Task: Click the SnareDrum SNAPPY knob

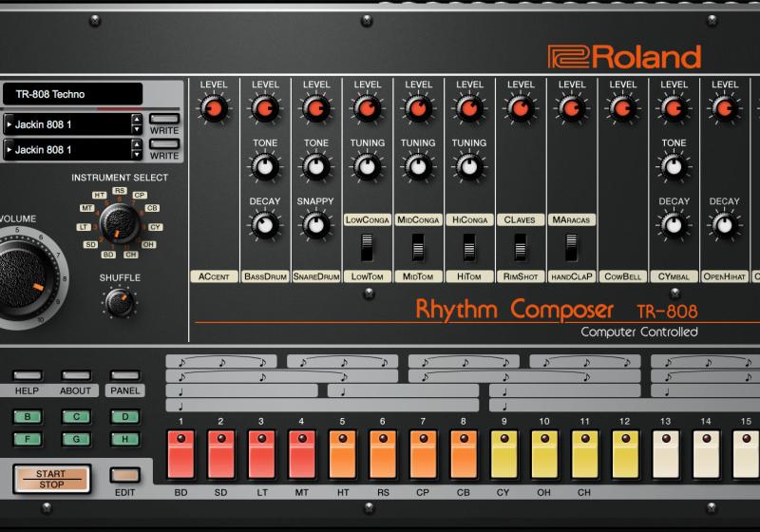Action: click(316, 225)
